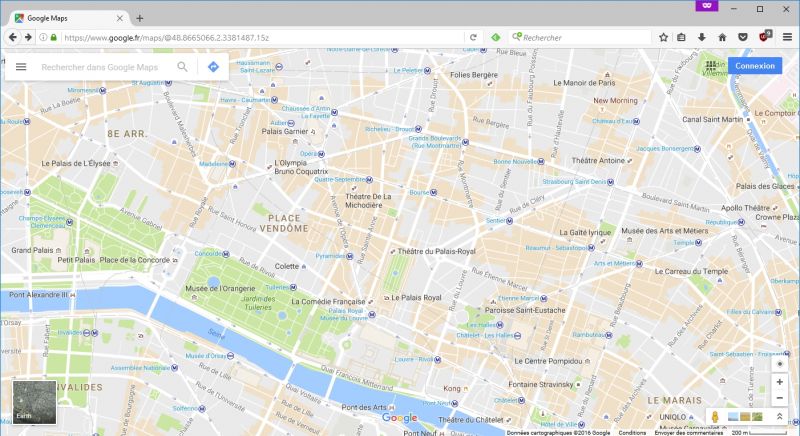The image size is (800, 436).
Task: Select the Colette shop label
Action: pyautogui.click(x=287, y=266)
